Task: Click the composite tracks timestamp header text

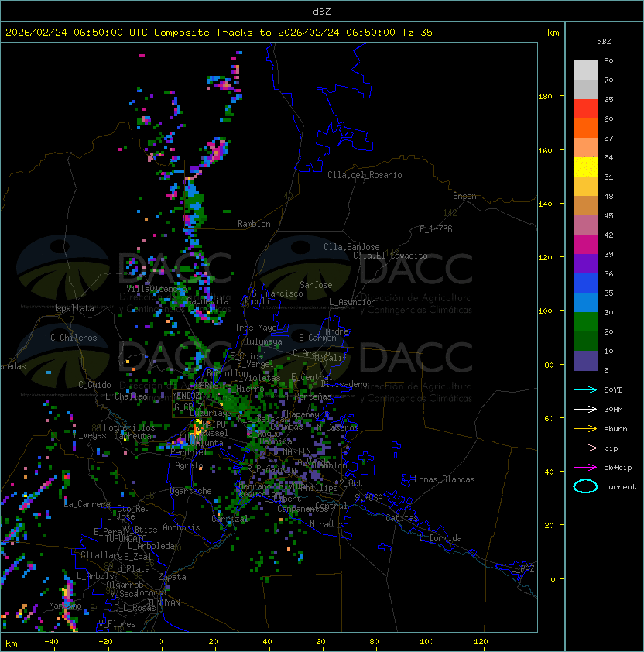Action: click(x=219, y=33)
